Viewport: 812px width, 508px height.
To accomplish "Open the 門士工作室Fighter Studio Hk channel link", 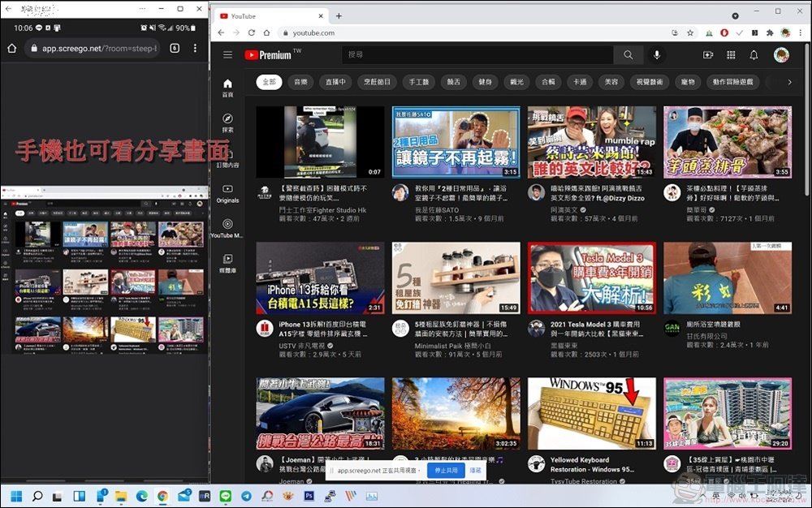I will coord(322,210).
